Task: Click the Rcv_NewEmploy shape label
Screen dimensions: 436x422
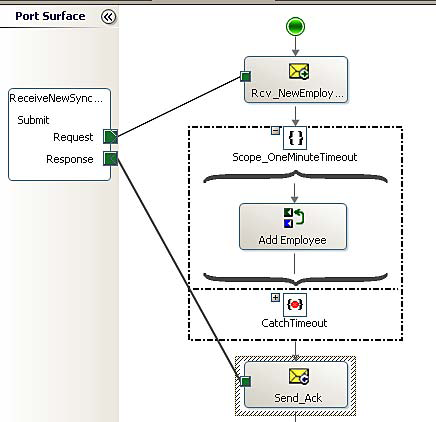Action: click(x=297, y=93)
